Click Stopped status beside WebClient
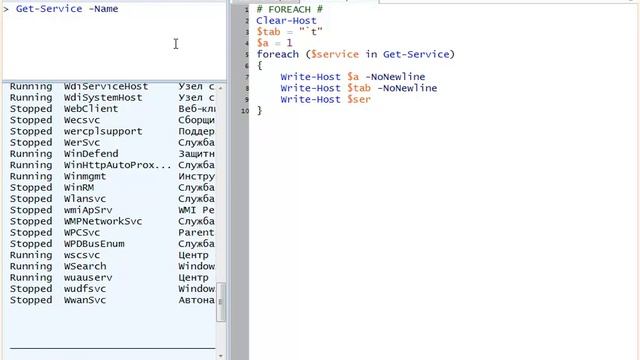 [31, 109]
